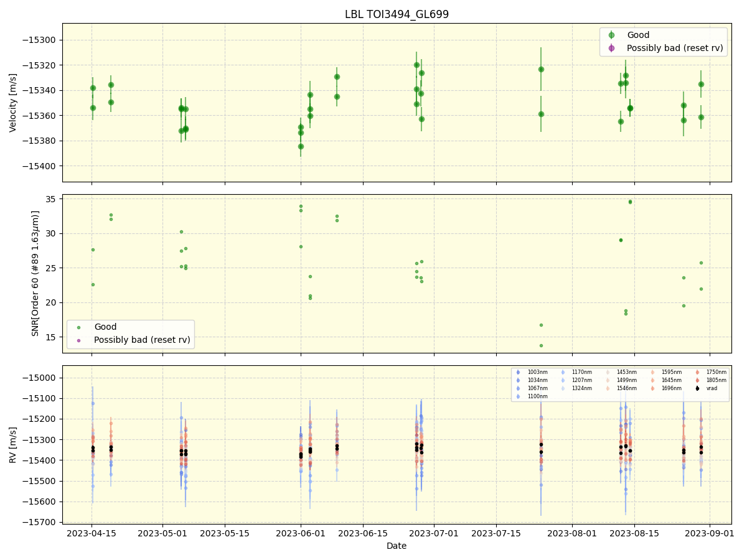
Task: Click the 25 SNR tick label
Action: (52, 268)
